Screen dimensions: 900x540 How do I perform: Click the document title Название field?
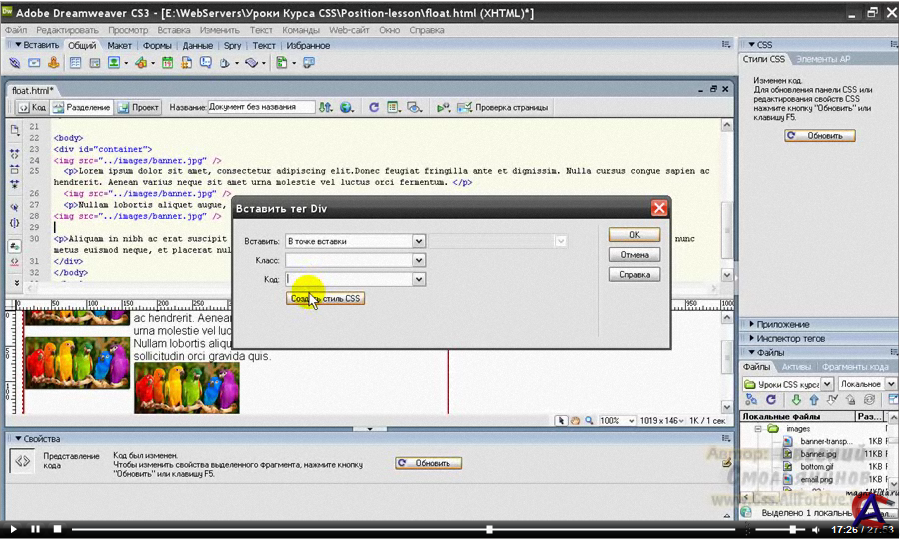(260, 107)
